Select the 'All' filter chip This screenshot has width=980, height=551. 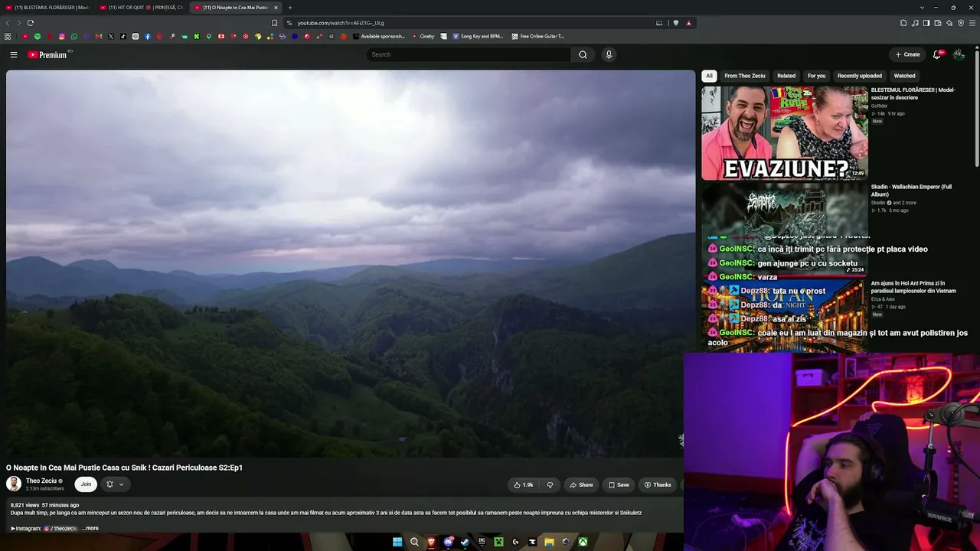click(709, 76)
